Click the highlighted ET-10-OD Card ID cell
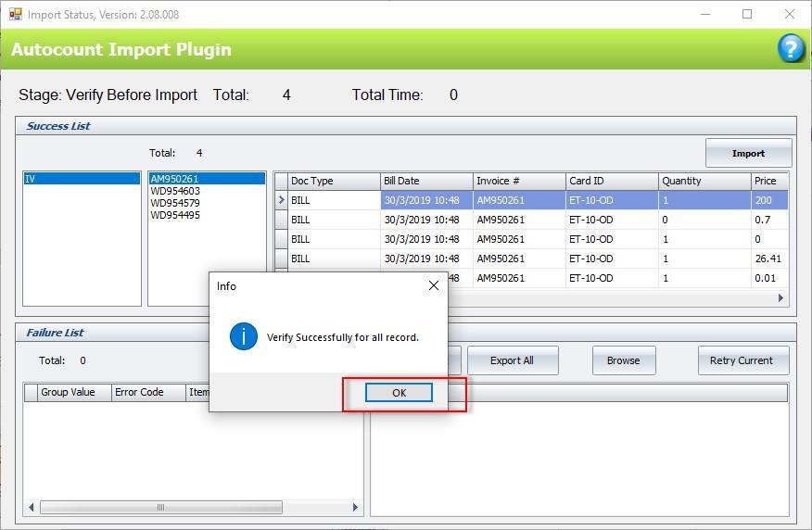Image resolution: width=812 pixels, height=530 pixels. point(612,200)
